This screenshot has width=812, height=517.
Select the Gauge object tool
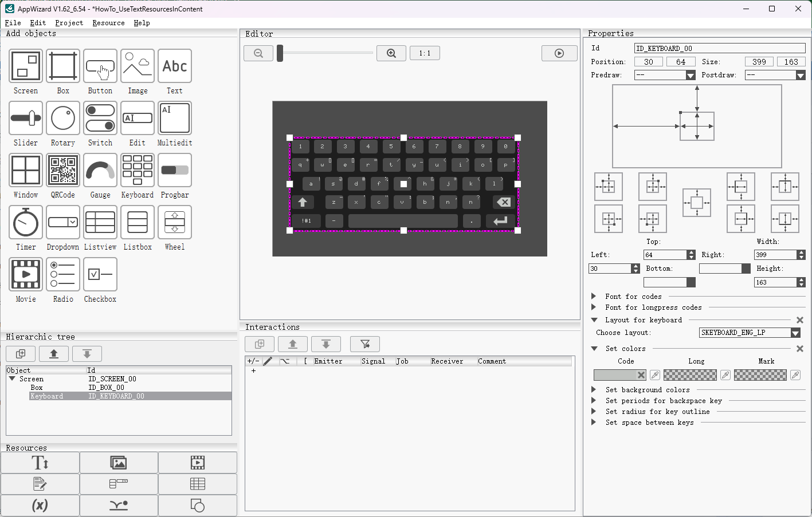pyautogui.click(x=100, y=170)
